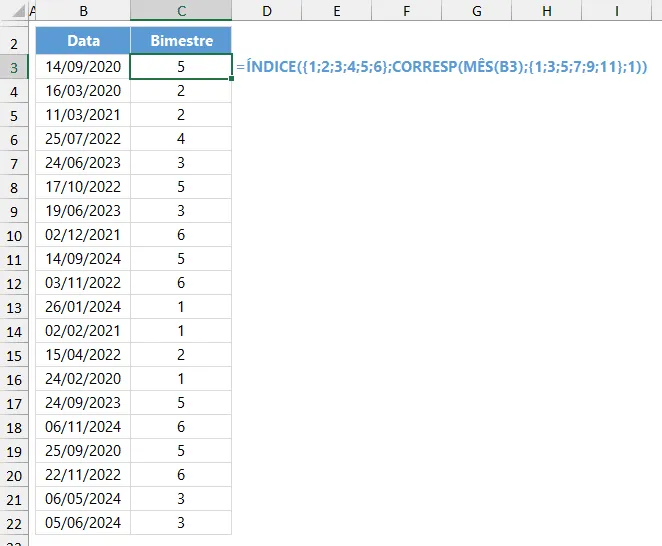Select cell with date 24/09/2023
Screen dimensions: 662x546
click(83, 403)
